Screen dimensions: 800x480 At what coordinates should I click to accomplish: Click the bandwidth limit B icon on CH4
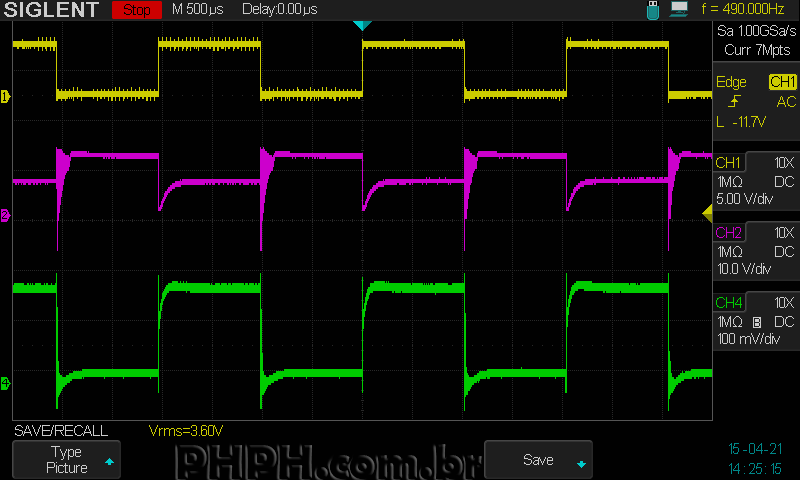[757, 322]
